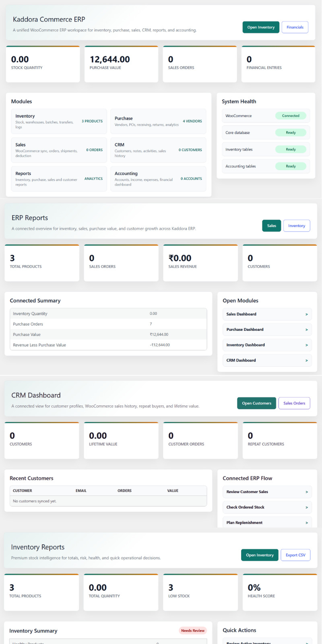Click the ORDERS column header in Recent Customers
Screen dimensions: 322x644
pos(124,491)
